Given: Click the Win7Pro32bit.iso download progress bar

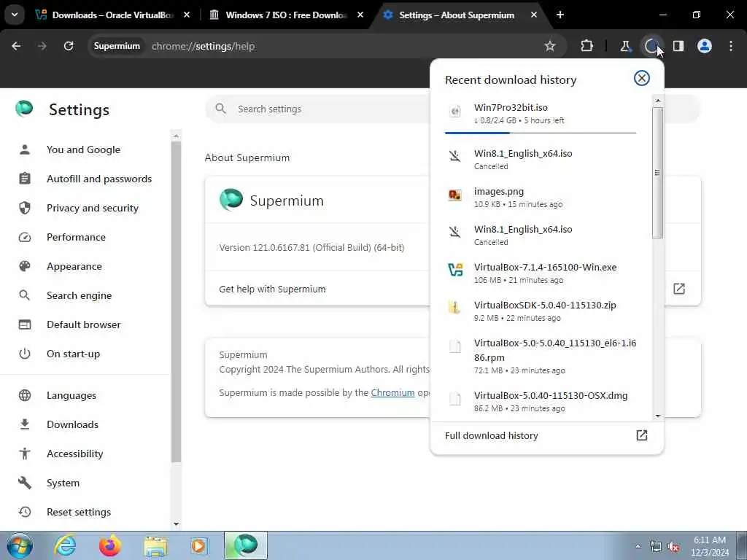Looking at the screenshot, I should click(x=541, y=133).
